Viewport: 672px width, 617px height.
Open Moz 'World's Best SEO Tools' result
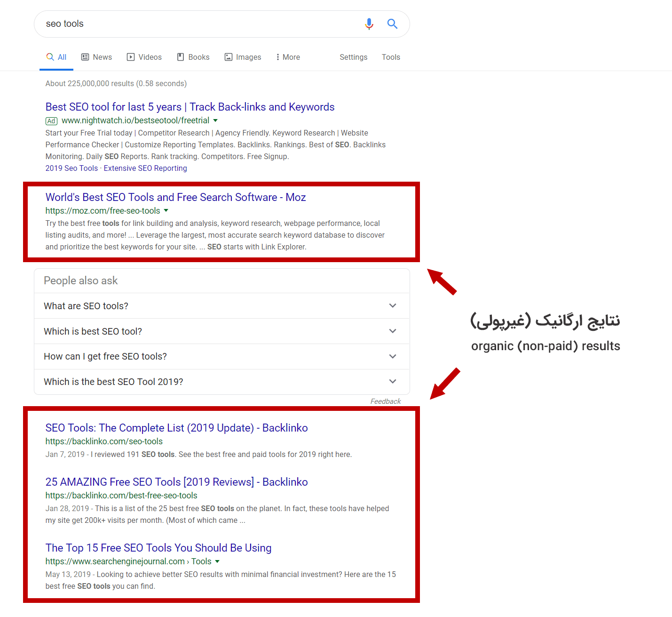pos(176,197)
